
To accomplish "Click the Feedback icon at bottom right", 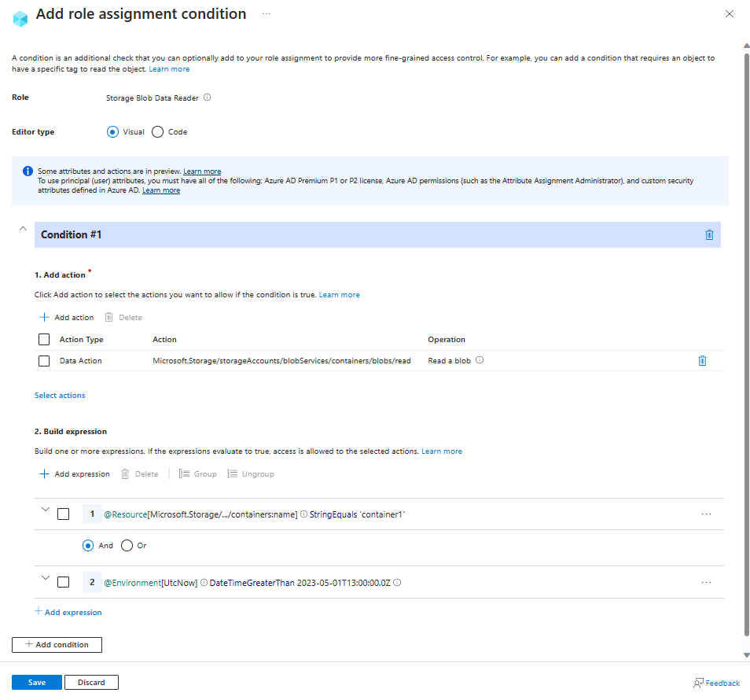I will pos(699,682).
